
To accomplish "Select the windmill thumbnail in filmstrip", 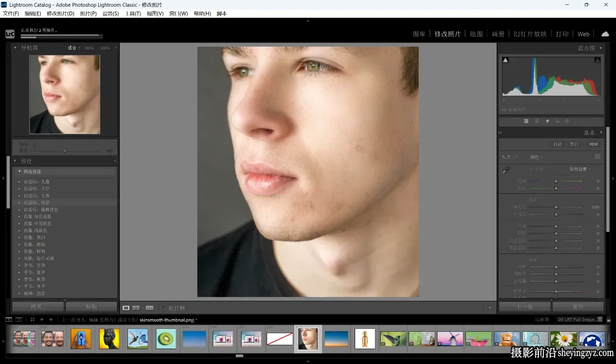I will click(450, 339).
